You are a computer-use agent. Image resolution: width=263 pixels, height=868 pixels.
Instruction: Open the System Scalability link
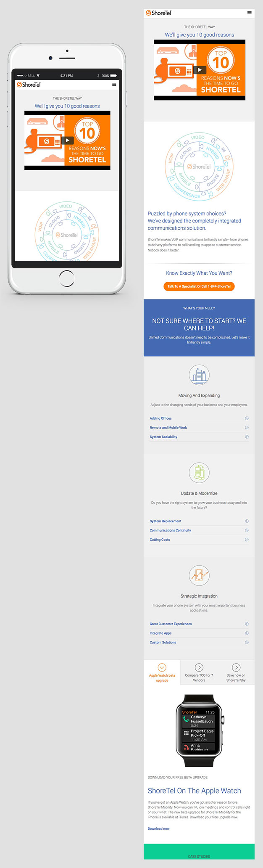point(163,437)
